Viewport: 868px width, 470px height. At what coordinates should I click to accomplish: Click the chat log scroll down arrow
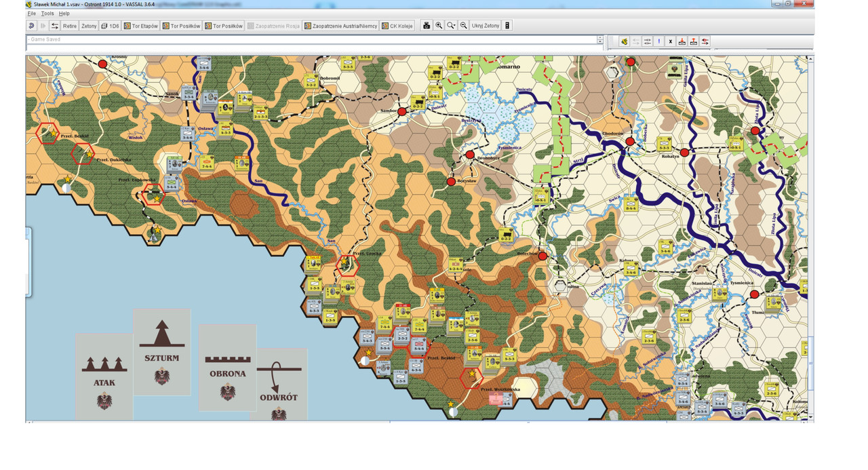(600, 41)
